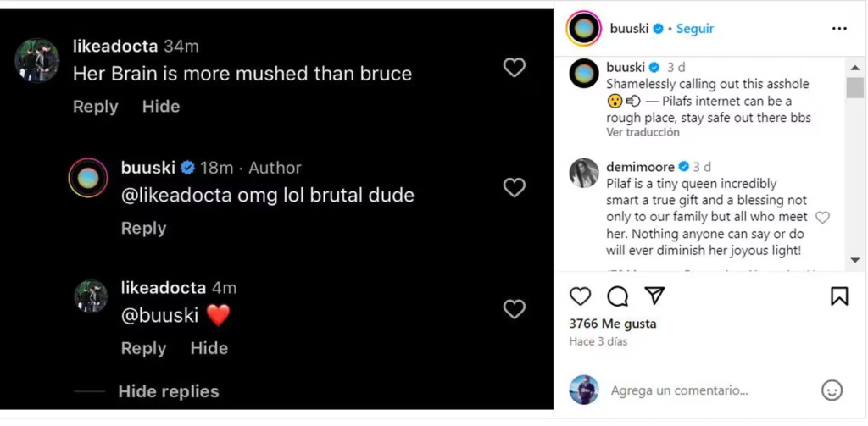
Task: Like likeadocta's heart emoji reply
Action: coord(515,309)
